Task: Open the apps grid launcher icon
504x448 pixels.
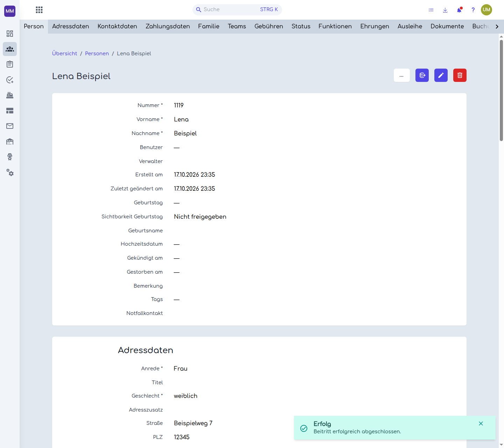Action: coord(39,10)
